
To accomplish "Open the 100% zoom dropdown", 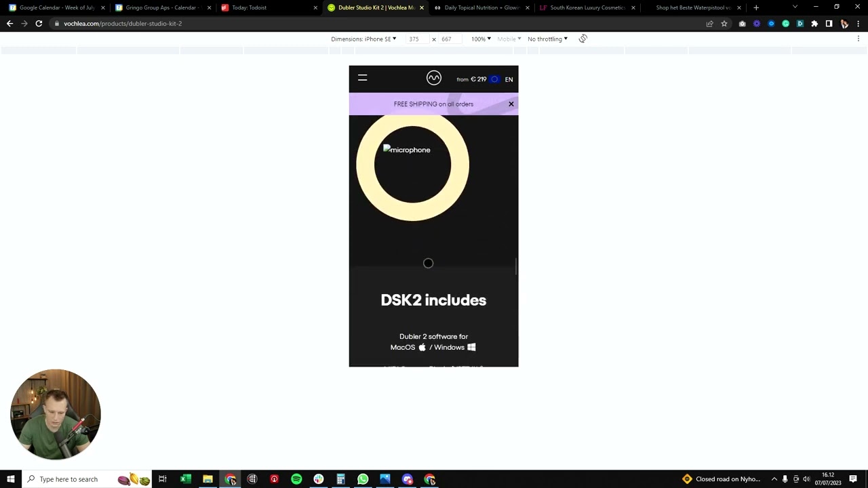I will tap(481, 39).
